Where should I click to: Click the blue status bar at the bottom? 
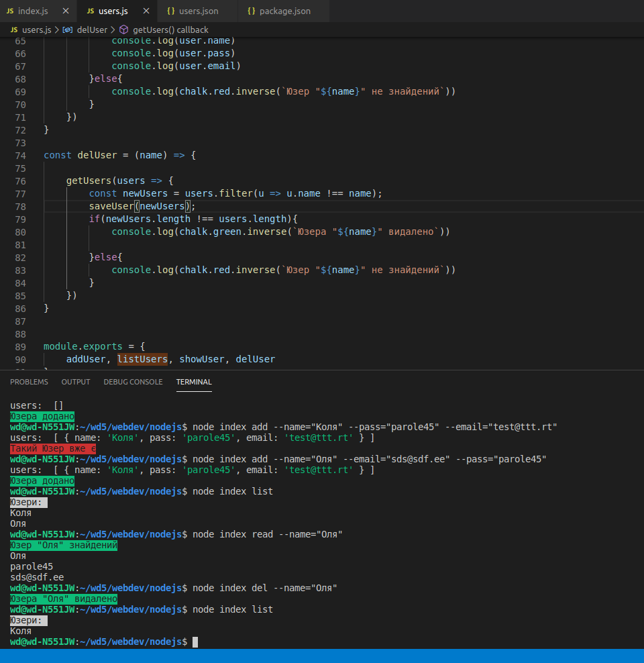pos(322,656)
